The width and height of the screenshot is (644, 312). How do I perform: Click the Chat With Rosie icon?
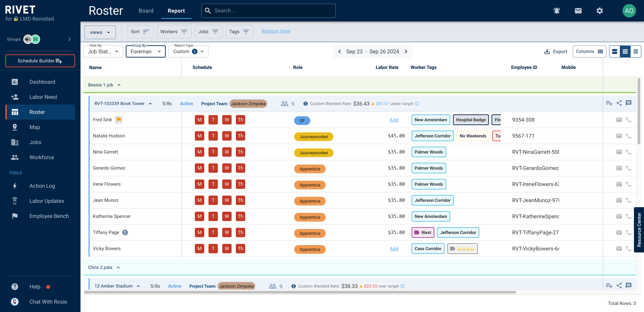[x=15, y=302]
